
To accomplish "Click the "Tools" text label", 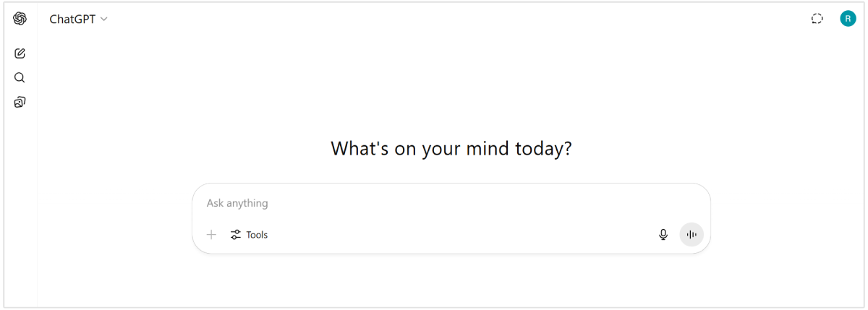I will tap(257, 235).
